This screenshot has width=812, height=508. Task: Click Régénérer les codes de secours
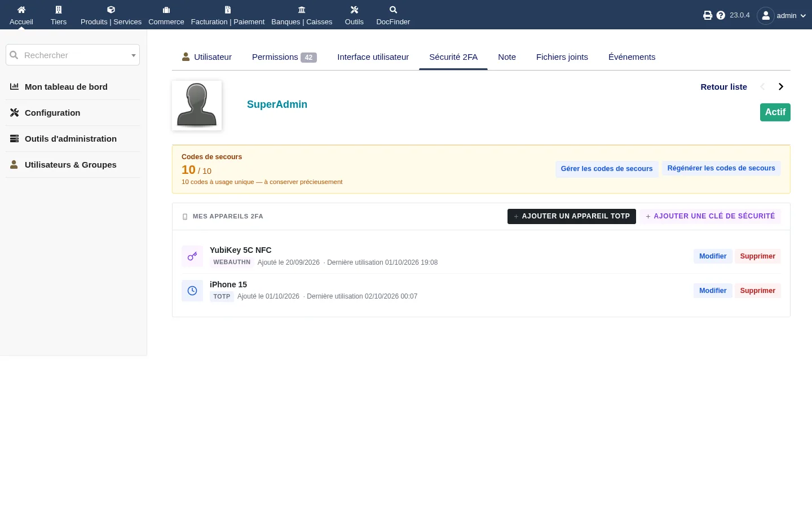721,168
